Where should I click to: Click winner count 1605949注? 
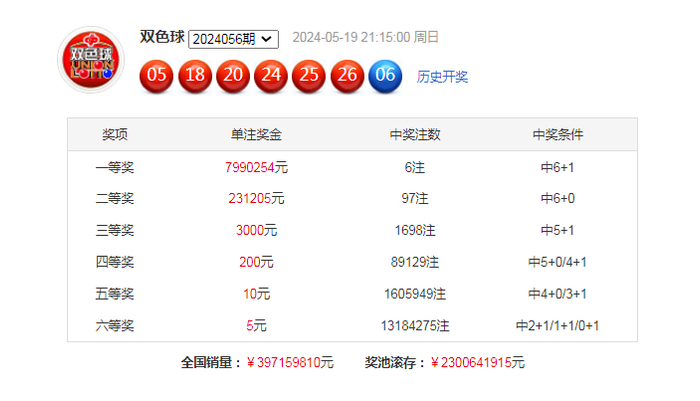(x=415, y=294)
